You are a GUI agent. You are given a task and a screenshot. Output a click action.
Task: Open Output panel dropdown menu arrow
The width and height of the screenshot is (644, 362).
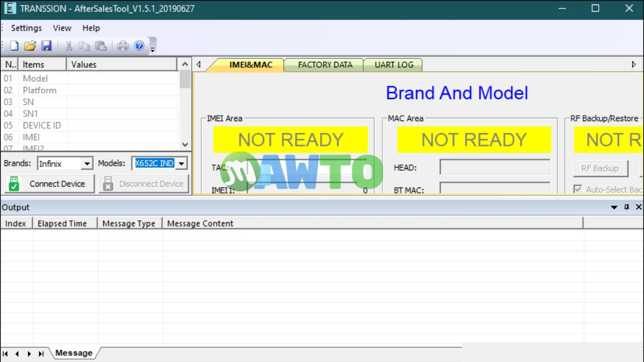coord(614,207)
